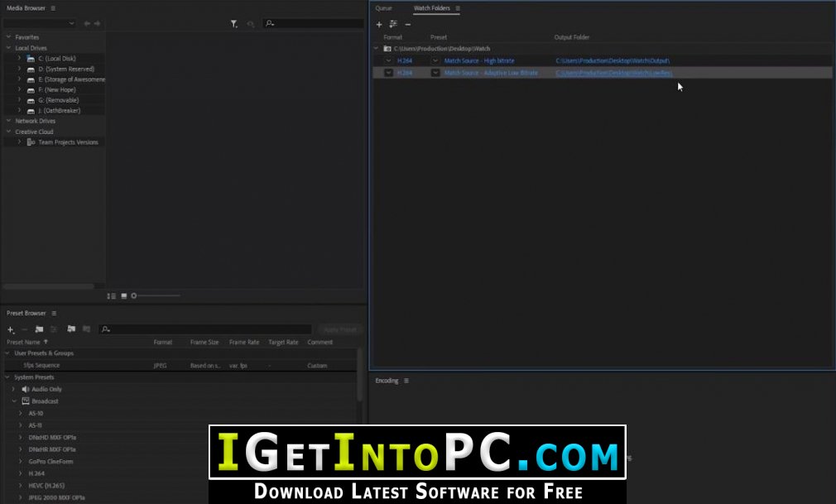
Task: Create new preset with plus icon
Action: 11,329
